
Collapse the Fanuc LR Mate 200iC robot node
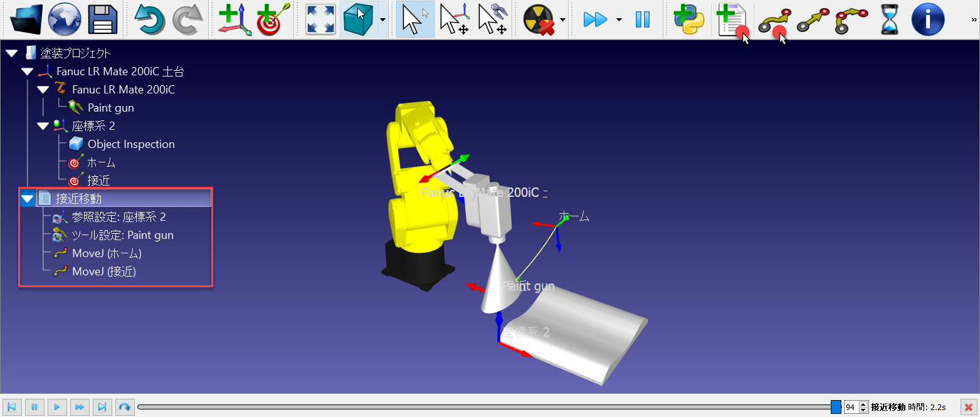43,90
